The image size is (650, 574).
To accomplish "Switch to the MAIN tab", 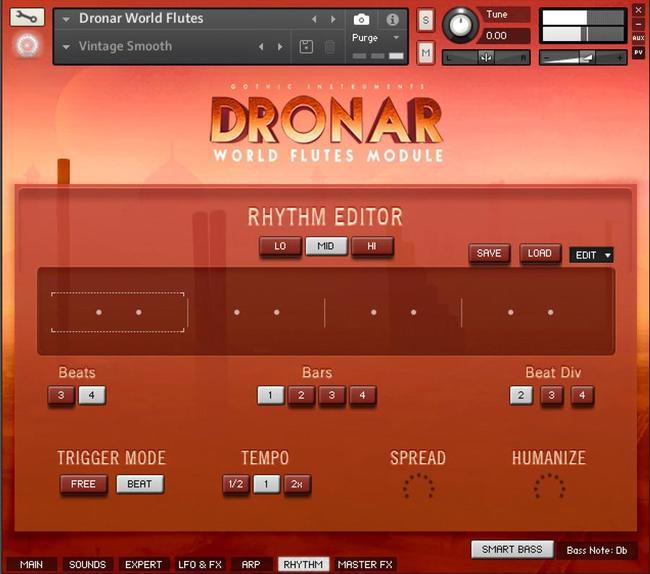I will (x=32, y=565).
